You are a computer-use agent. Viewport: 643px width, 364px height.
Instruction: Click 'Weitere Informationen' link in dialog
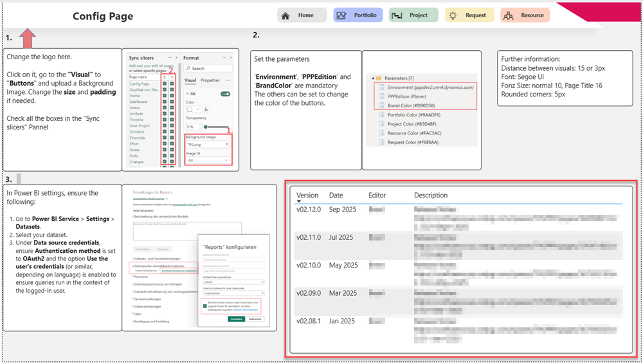pyautogui.click(x=246, y=310)
